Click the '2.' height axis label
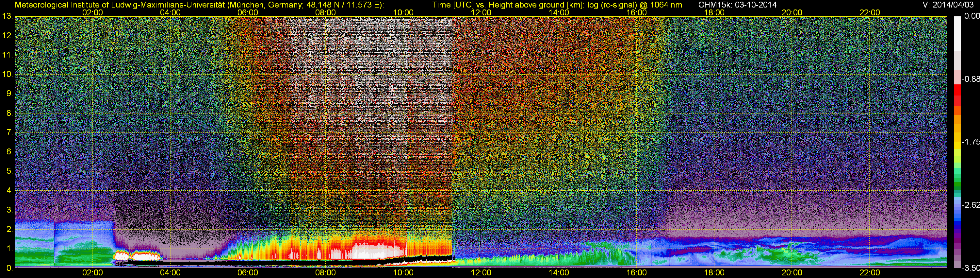Screen dimensions: 980x278 tap(9, 229)
